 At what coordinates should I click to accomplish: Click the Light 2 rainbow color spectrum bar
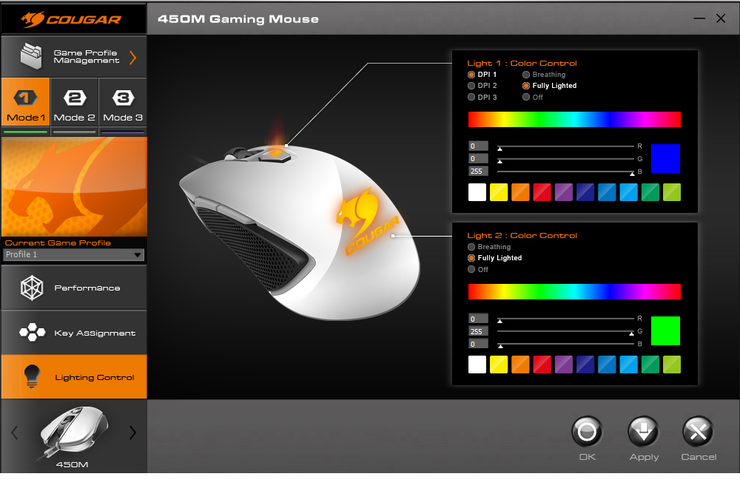[574, 291]
